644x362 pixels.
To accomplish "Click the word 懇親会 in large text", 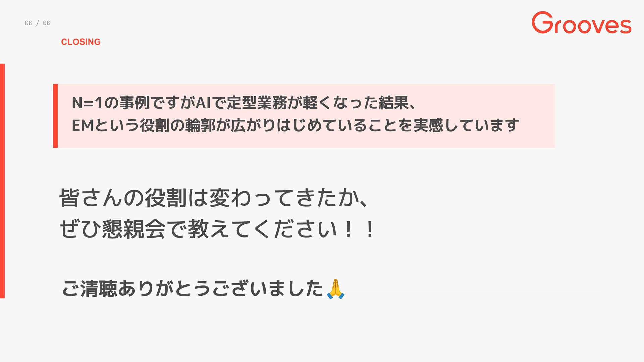I will (x=134, y=229).
